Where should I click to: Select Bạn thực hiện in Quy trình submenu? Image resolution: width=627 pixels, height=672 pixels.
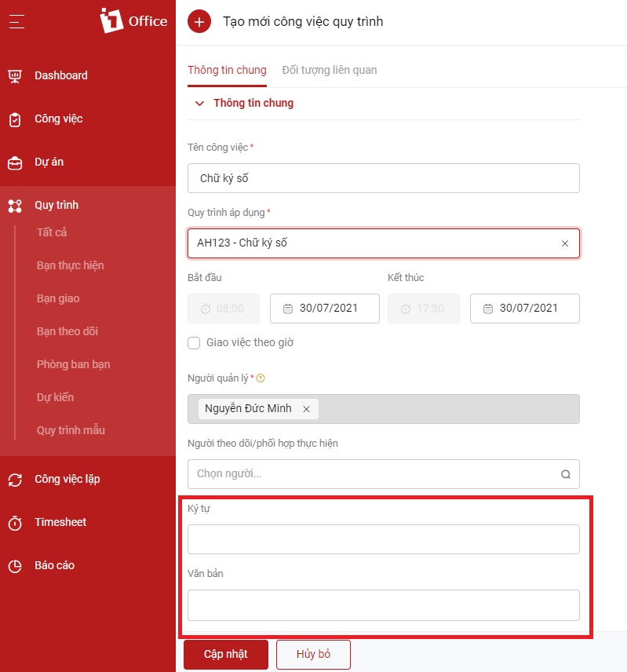(70, 265)
